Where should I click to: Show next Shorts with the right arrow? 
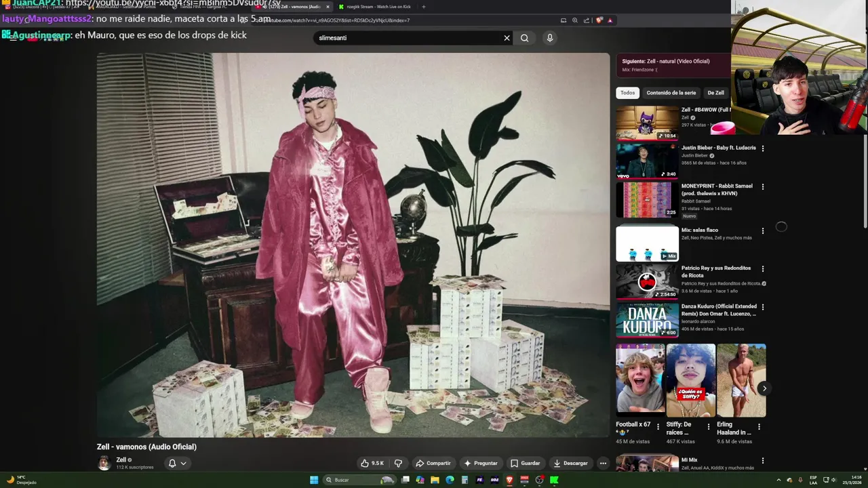click(x=764, y=388)
